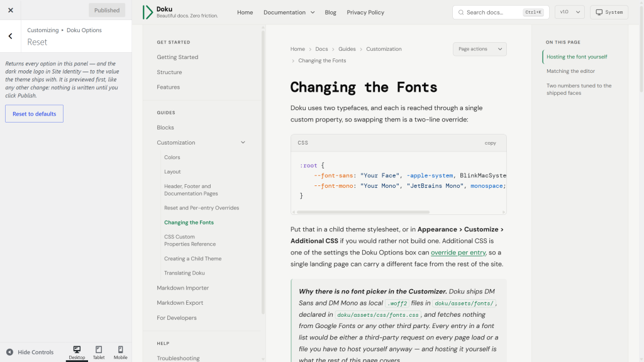Screen dimensions: 644x362
Task: Open Header, Footer and Documentation Pages
Action: 191,190
